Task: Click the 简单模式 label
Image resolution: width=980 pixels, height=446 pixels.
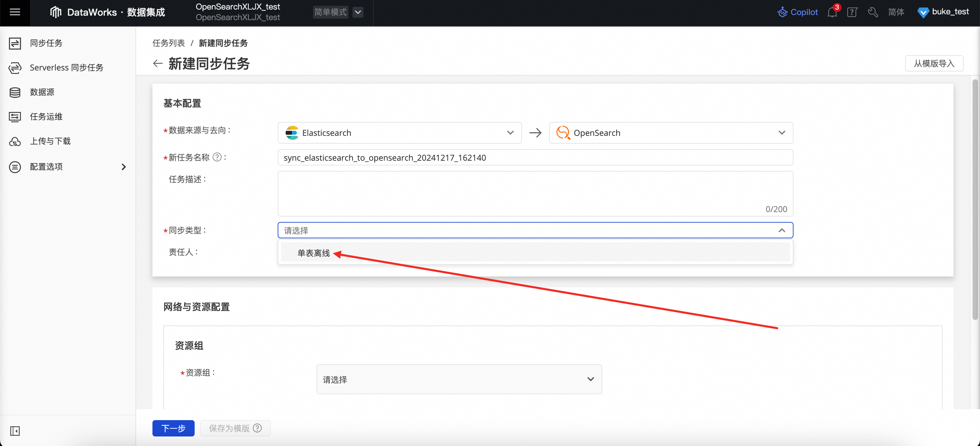Action: pyautogui.click(x=330, y=12)
